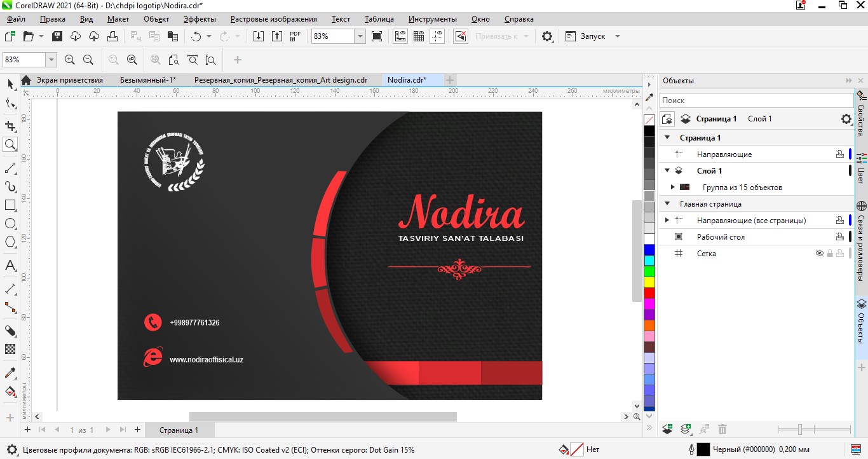This screenshot has height=459, width=868.
Task: Click the trash Delete icon in Objects panel
Action: click(722, 430)
